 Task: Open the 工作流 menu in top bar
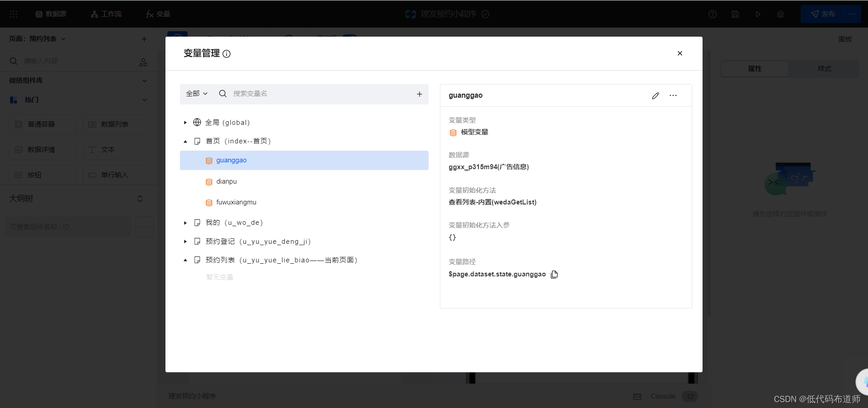tap(106, 14)
